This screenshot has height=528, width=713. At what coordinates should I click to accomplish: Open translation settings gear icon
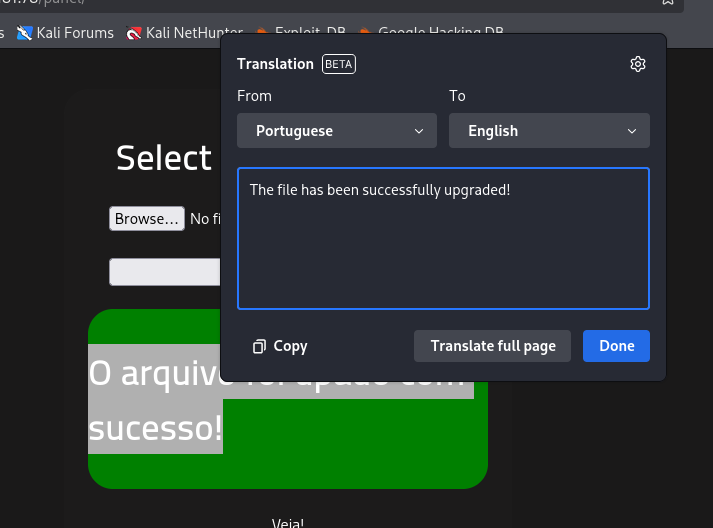tap(638, 64)
